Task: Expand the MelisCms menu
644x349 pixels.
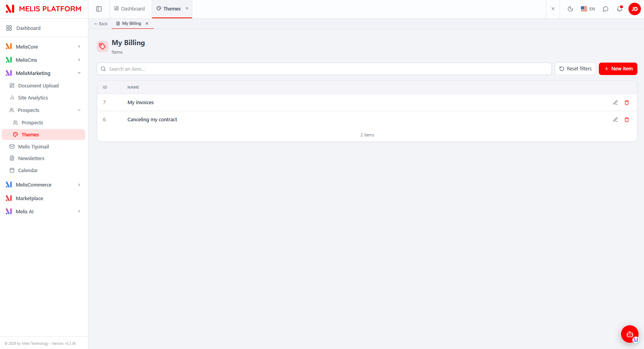Action: tap(44, 60)
